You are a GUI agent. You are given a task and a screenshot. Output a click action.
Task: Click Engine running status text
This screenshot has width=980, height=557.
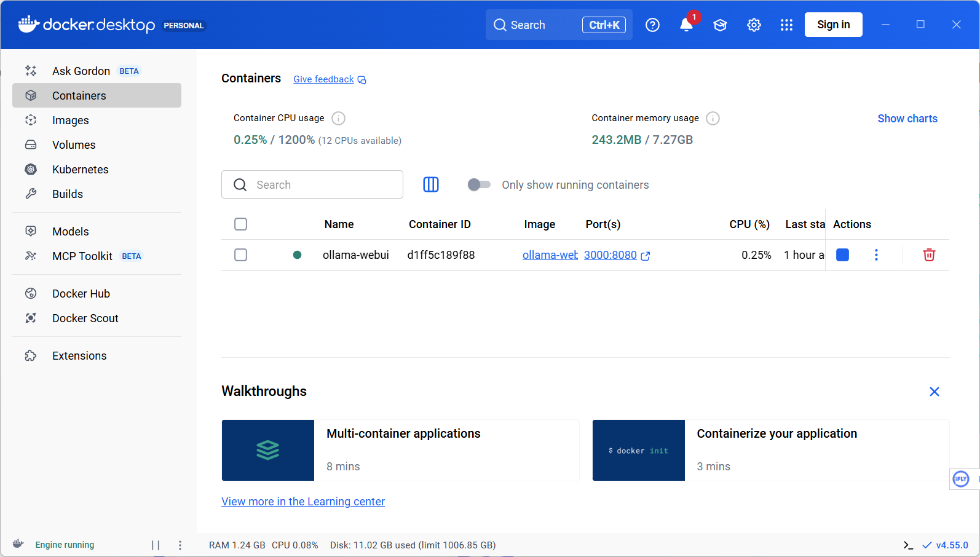[65, 545]
